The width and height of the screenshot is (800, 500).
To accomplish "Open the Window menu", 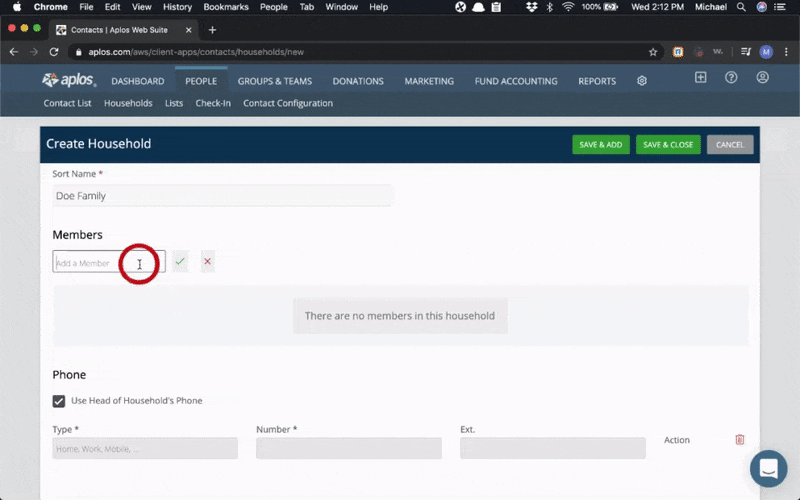I will [341, 7].
